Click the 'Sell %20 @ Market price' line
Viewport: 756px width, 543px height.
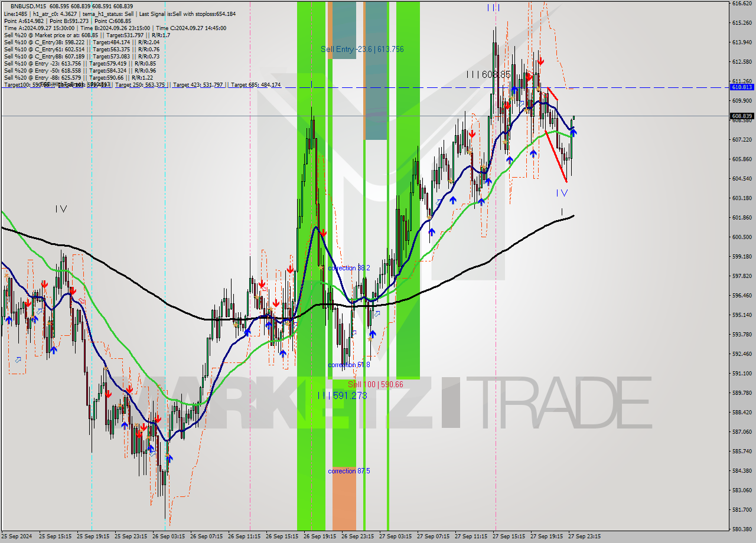click(x=87, y=35)
